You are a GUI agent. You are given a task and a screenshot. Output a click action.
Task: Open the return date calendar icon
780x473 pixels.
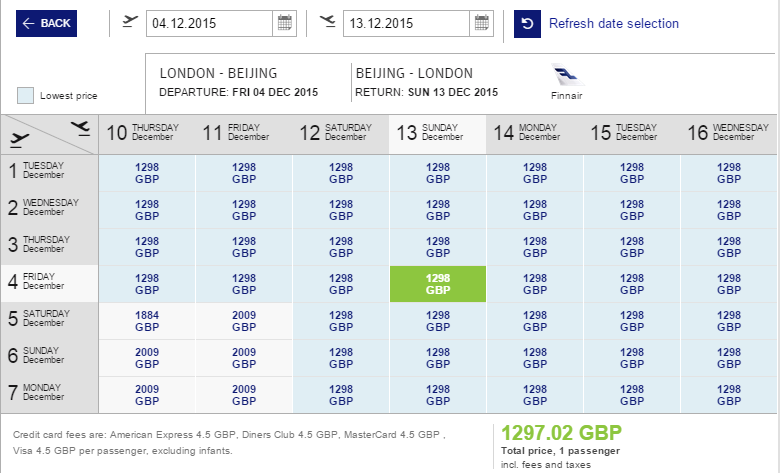tap(482, 23)
